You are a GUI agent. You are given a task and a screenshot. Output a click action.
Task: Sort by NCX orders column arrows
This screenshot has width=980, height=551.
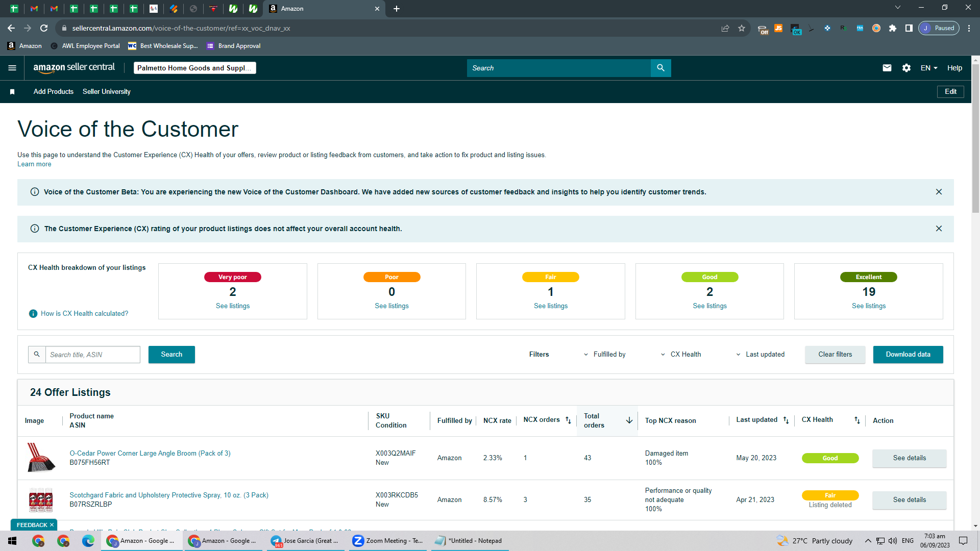click(568, 420)
